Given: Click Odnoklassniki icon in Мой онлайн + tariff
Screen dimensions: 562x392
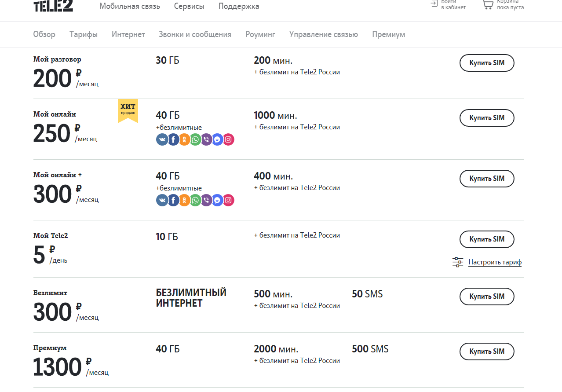Looking at the screenshot, I should [x=184, y=201].
